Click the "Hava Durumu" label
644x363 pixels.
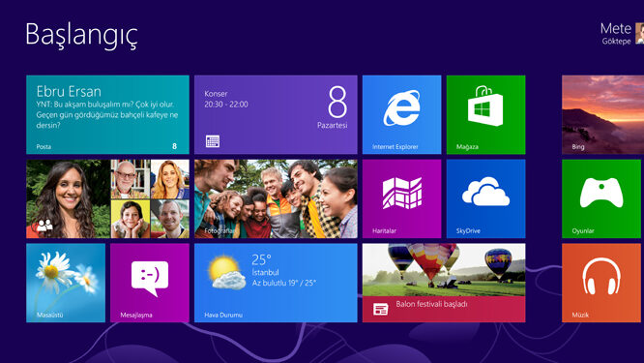coord(223,315)
